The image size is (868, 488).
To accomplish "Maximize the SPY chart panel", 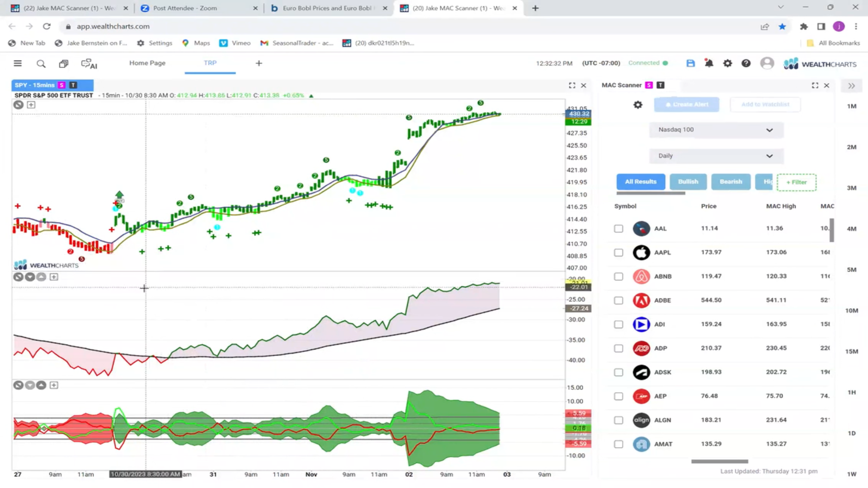I will pyautogui.click(x=572, y=85).
